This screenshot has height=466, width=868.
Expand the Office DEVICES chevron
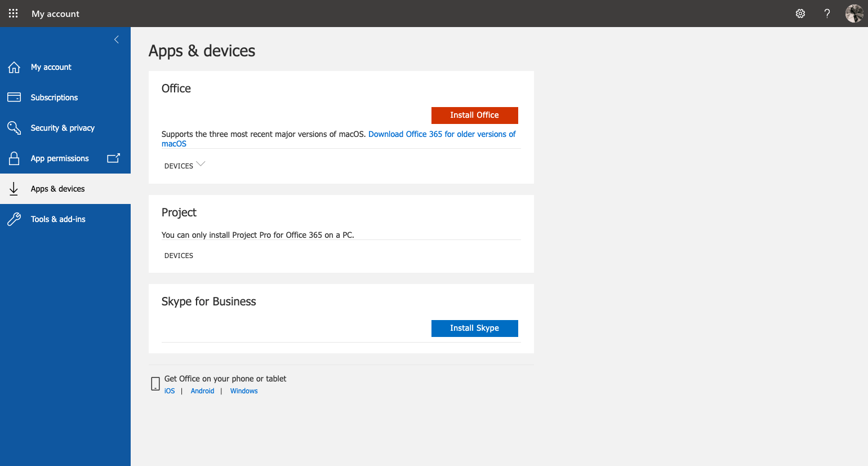pos(201,164)
